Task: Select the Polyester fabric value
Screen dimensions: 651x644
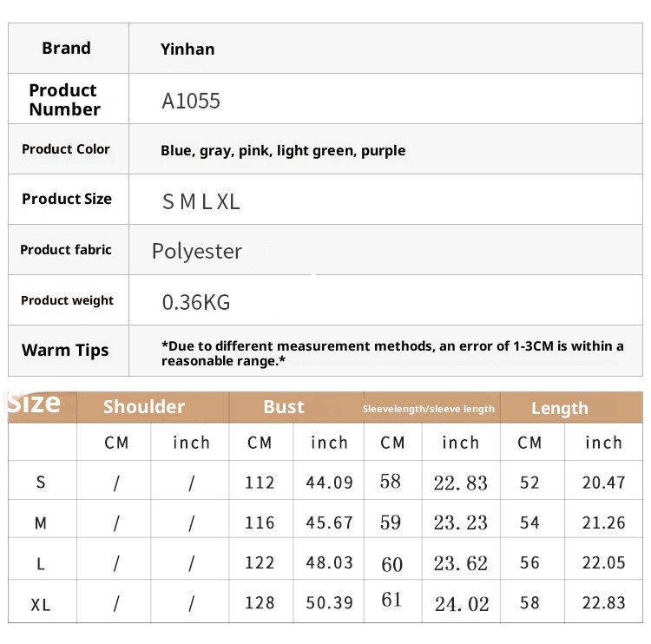Action: tap(197, 252)
